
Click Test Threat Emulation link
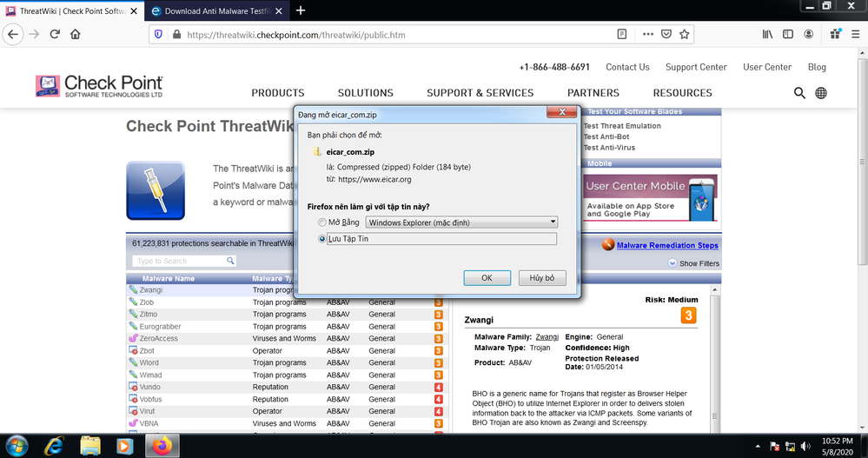[622, 126]
